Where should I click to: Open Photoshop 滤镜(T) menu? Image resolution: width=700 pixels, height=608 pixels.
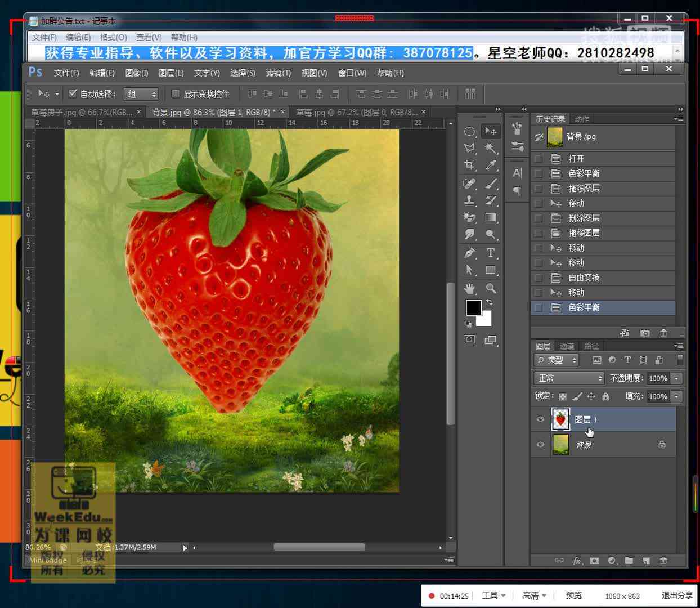click(278, 73)
